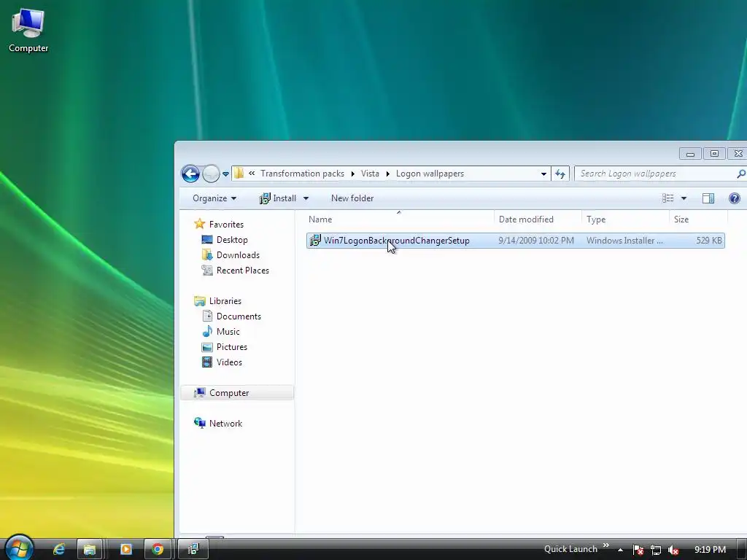Open Videos library
Image resolution: width=747 pixels, height=560 pixels.
[222, 362]
